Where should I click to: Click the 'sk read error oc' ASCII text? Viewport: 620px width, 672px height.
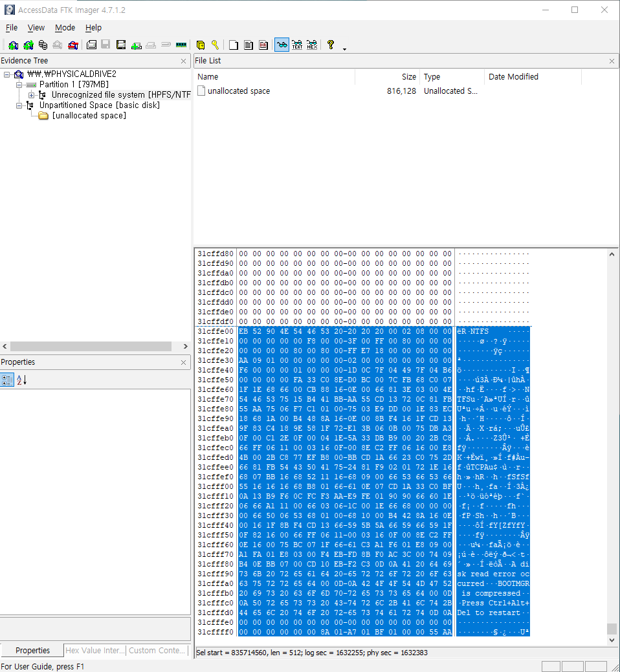(493, 574)
